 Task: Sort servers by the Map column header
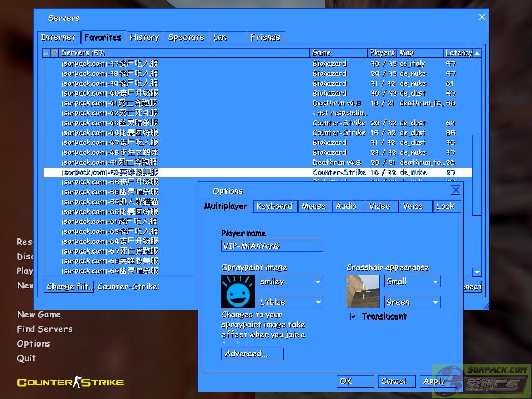[420, 52]
